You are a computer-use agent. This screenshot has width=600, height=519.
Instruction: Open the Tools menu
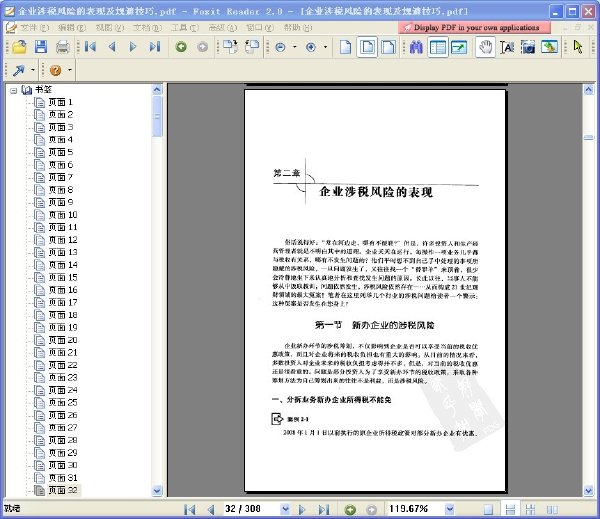pos(185,28)
